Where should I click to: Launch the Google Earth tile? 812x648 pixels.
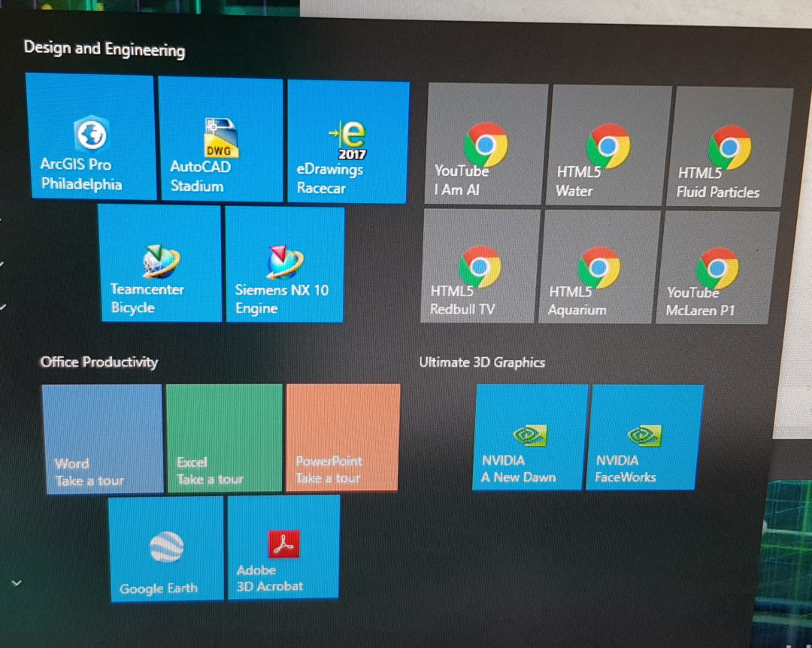(x=166, y=548)
